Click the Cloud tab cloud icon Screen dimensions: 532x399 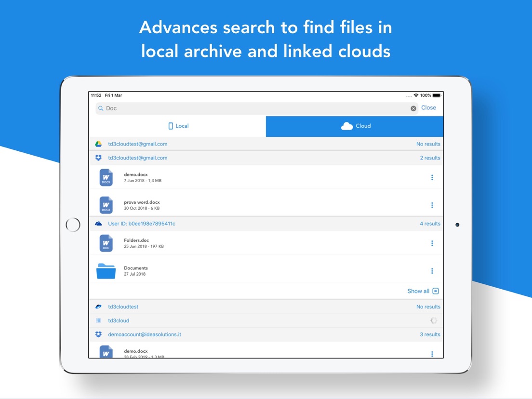tap(347, 126)
